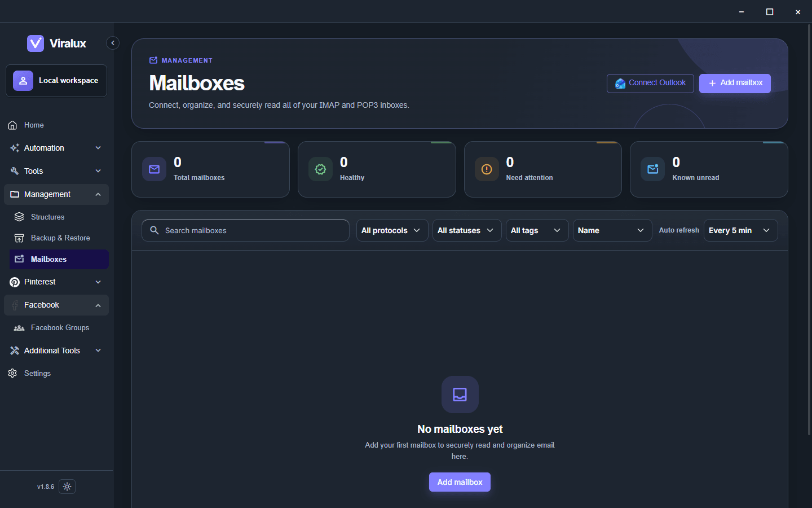Open Settings from sidebar

(x=56, y=374)
